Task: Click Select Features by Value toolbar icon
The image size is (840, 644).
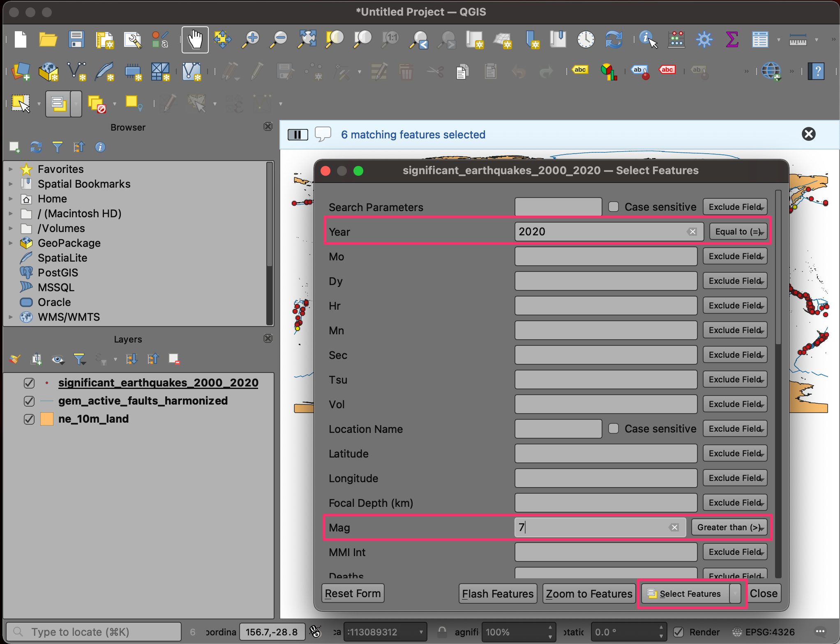Action: coord(59,103)
